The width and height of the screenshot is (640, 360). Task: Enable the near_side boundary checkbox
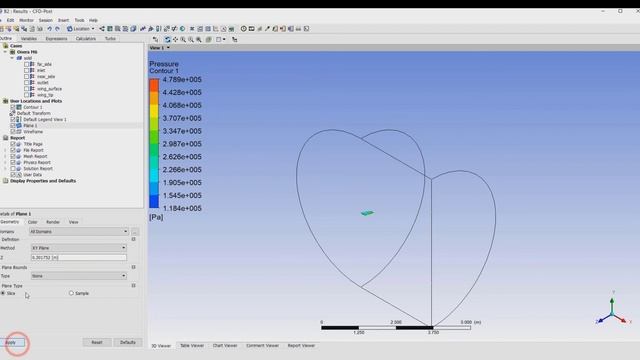27,76
